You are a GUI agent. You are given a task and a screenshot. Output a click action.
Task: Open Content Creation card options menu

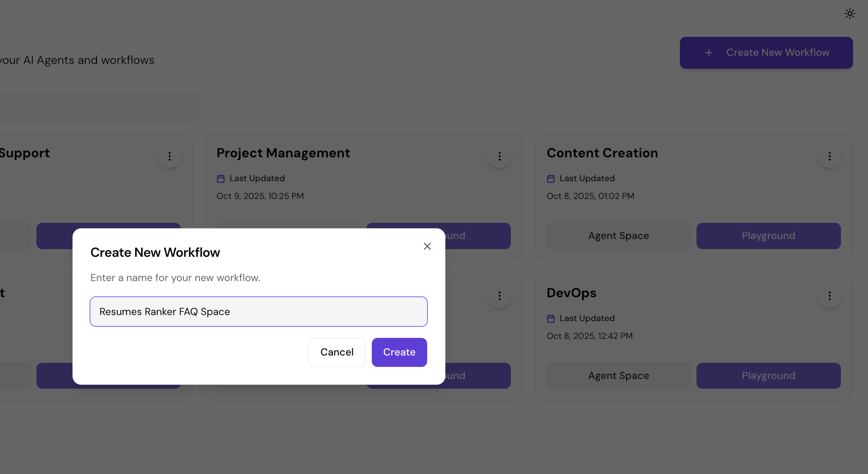[x=829, y=157]
